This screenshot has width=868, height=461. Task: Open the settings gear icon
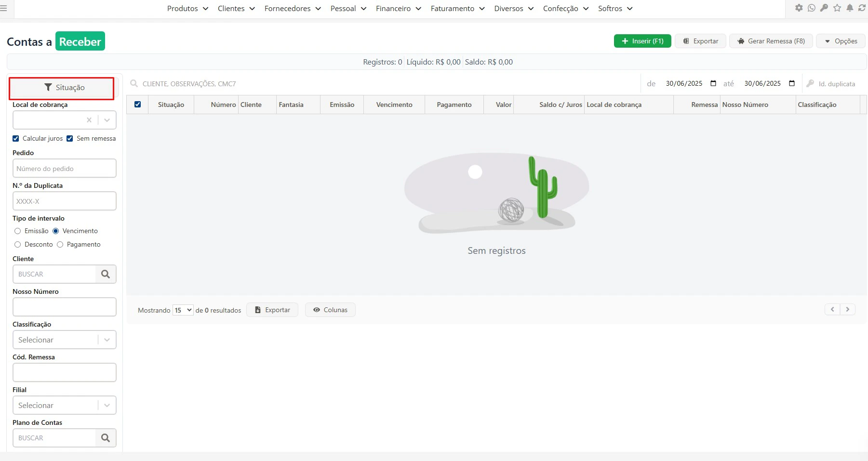pos(799,8)
